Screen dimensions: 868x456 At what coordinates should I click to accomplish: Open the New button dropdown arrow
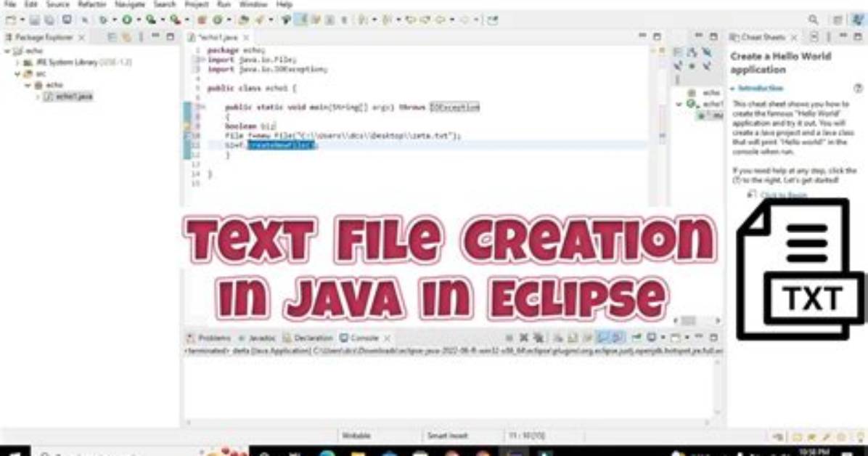tap(22, 20)
